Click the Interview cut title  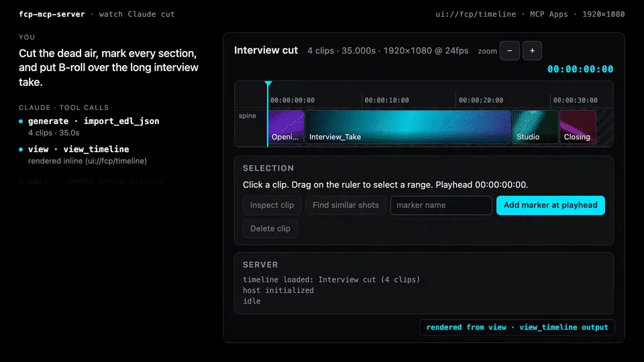coord(266,50)
